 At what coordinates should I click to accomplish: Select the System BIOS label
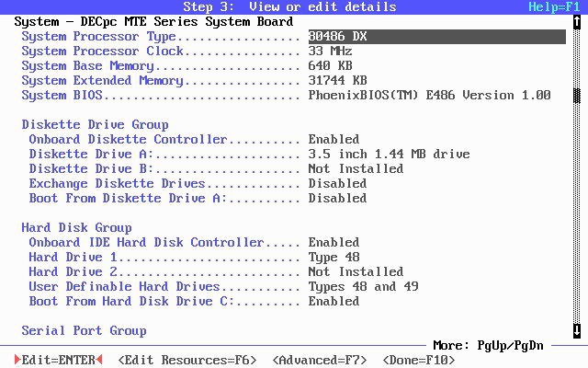(62, 95)
